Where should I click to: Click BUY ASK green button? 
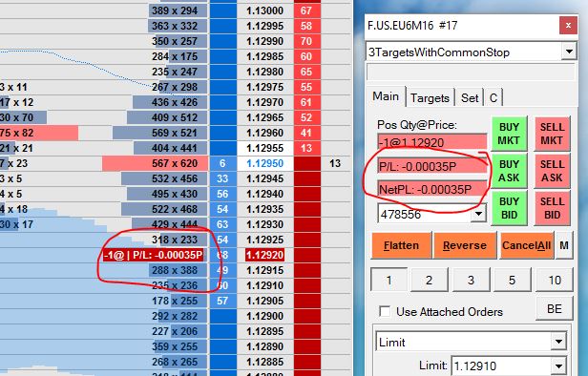tap(509, 171)
